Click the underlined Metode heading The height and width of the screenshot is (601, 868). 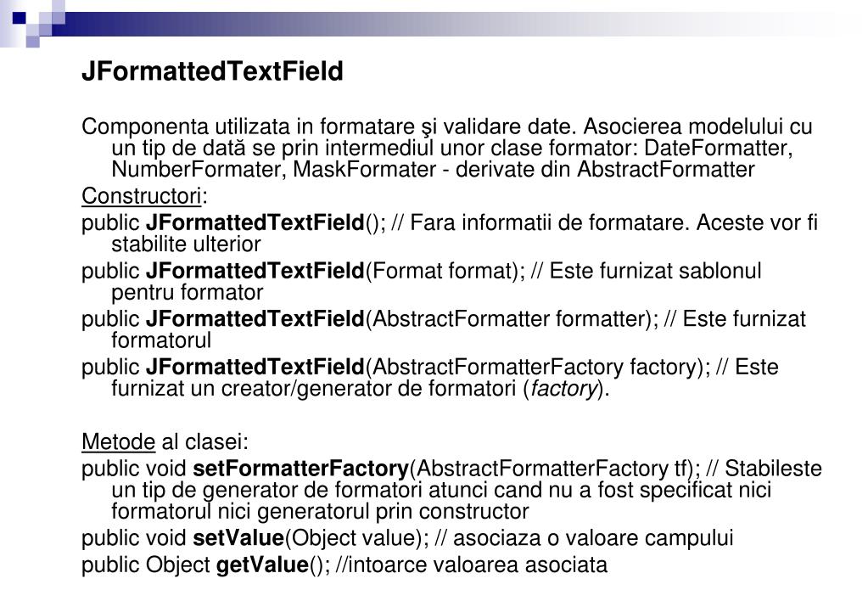[x=118, y=442]
